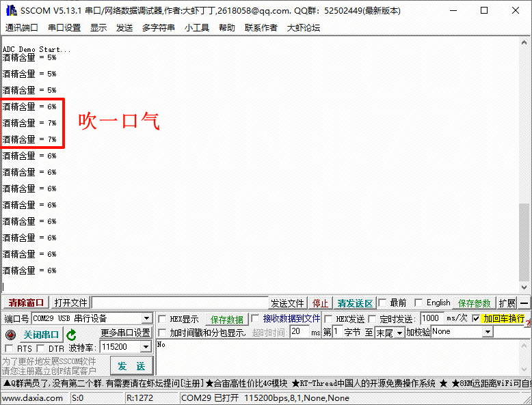Click the SSCOM application icon in title bar

11,10
